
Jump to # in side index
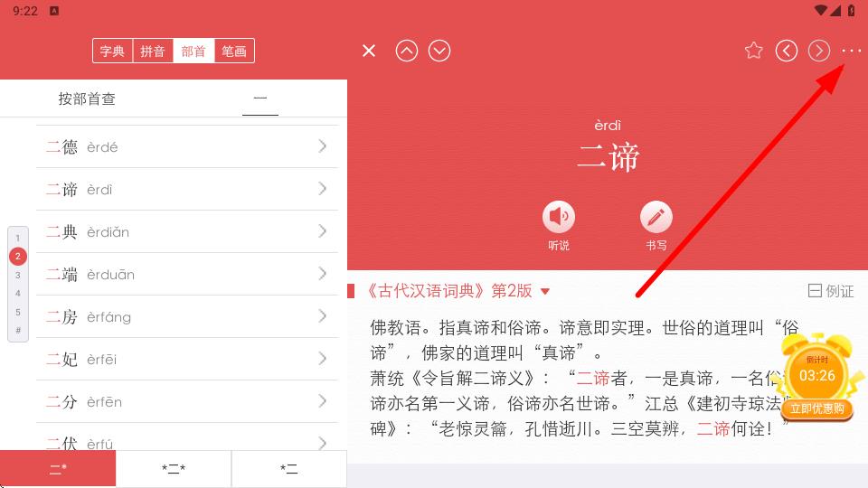[18, 331]
